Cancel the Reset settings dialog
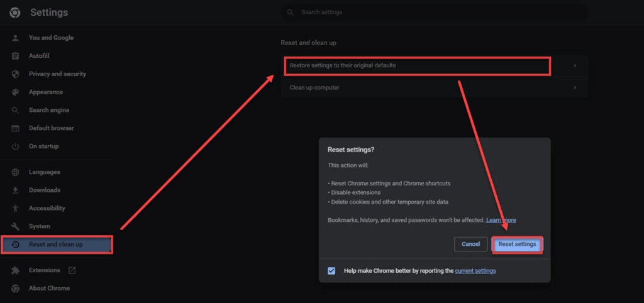The height and width of the screenshot is (303, 644). coord(470,245)
